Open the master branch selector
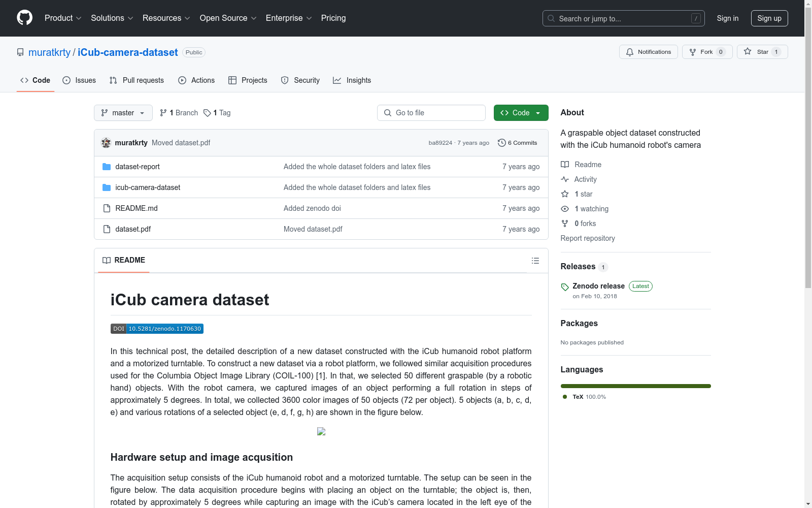 (x=123, y=113)
